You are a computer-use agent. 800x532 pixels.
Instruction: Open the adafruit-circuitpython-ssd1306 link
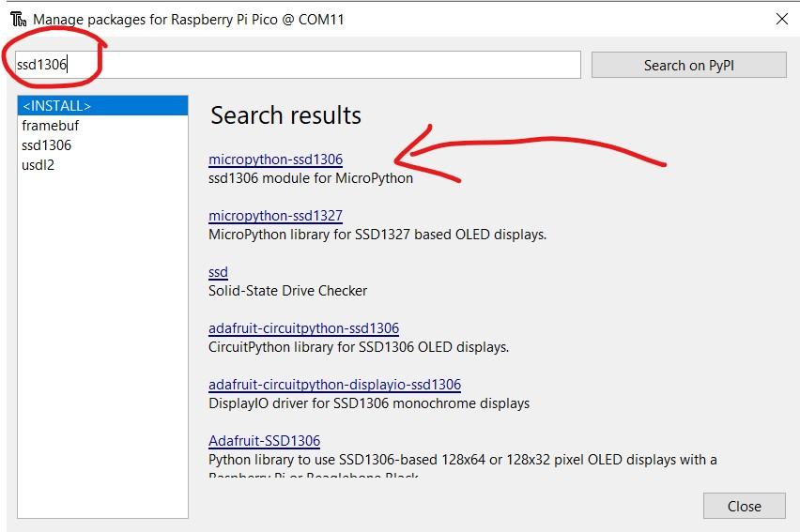[303, 328]
